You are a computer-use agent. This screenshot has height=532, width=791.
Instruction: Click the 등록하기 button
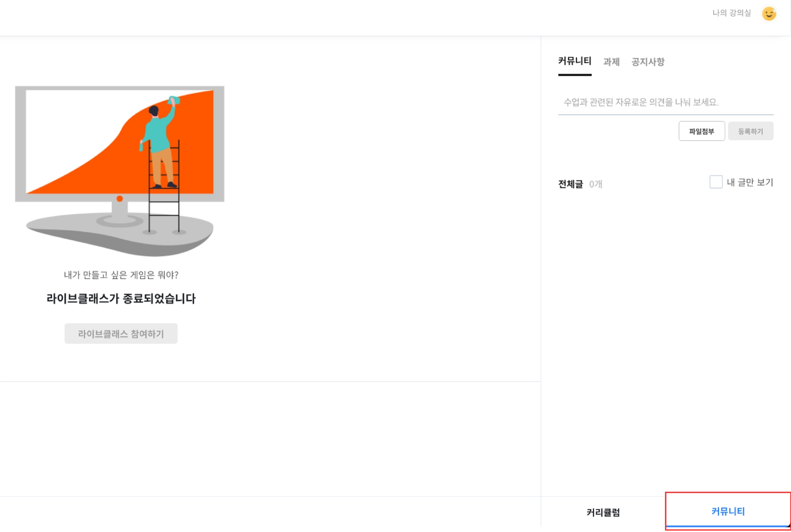click(750, 131)
